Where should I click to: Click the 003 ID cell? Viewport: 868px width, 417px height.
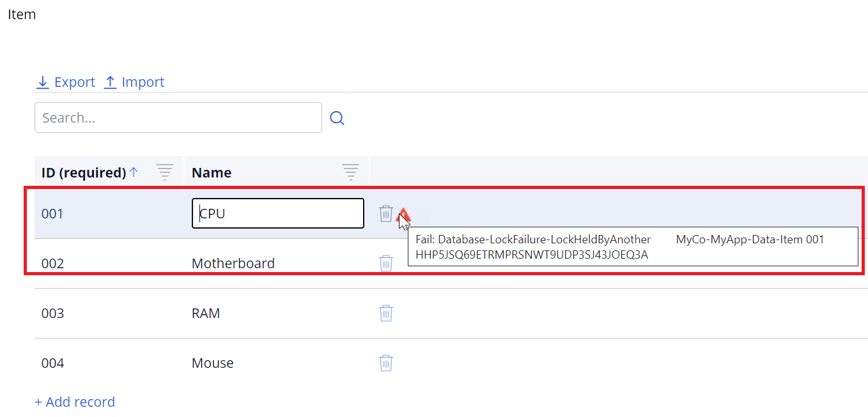pos(53,313)
